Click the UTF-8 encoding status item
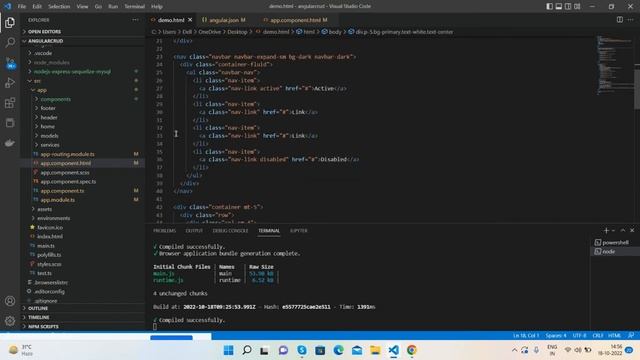Screen dimensions: 640x360 click(x=579, y=336)
